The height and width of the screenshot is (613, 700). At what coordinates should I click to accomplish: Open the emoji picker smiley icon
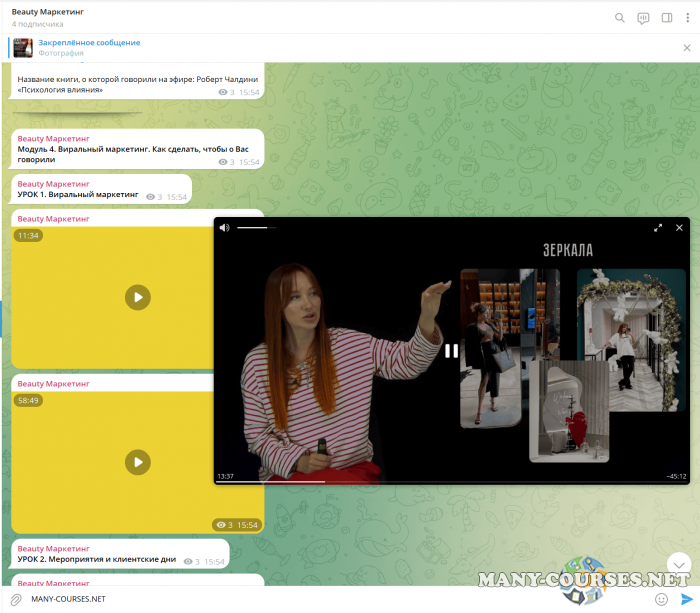661,599
